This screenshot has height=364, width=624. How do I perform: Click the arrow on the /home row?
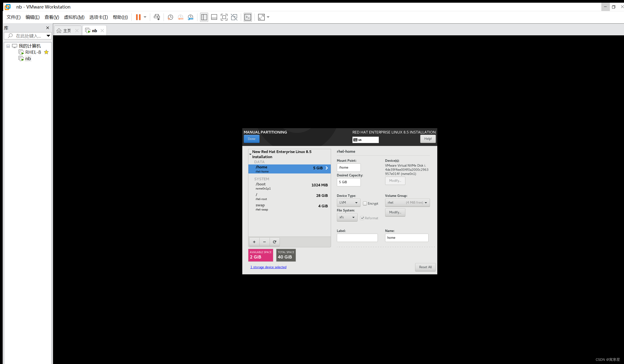point(327,168)
